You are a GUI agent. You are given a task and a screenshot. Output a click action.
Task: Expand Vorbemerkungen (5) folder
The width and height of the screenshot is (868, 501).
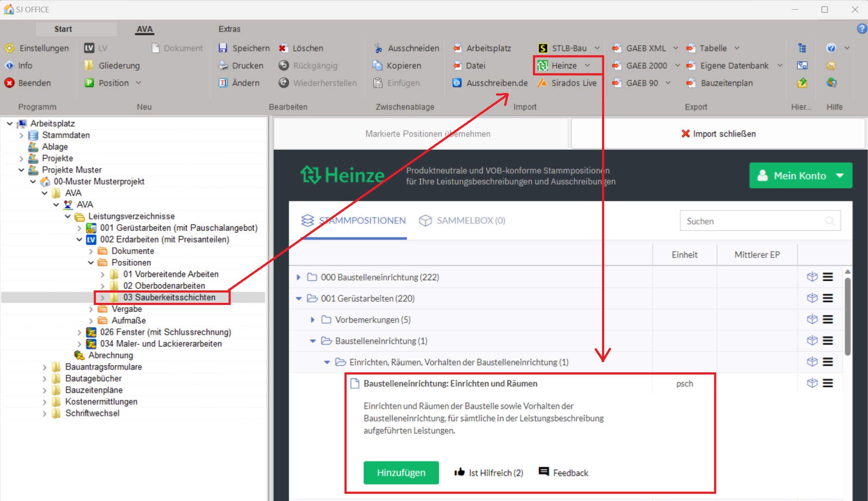312,320
